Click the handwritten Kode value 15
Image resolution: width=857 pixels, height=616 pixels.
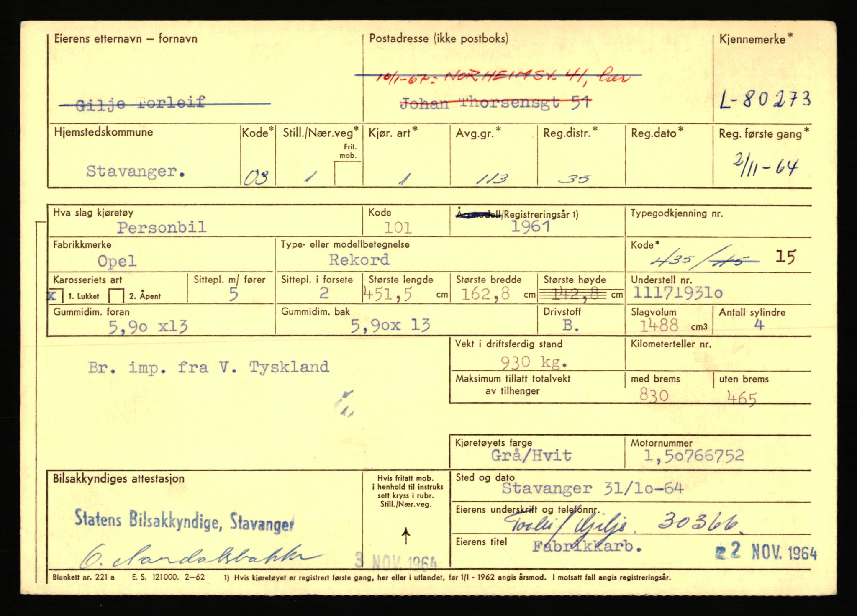pyautogui.click(x=785, y=256)
